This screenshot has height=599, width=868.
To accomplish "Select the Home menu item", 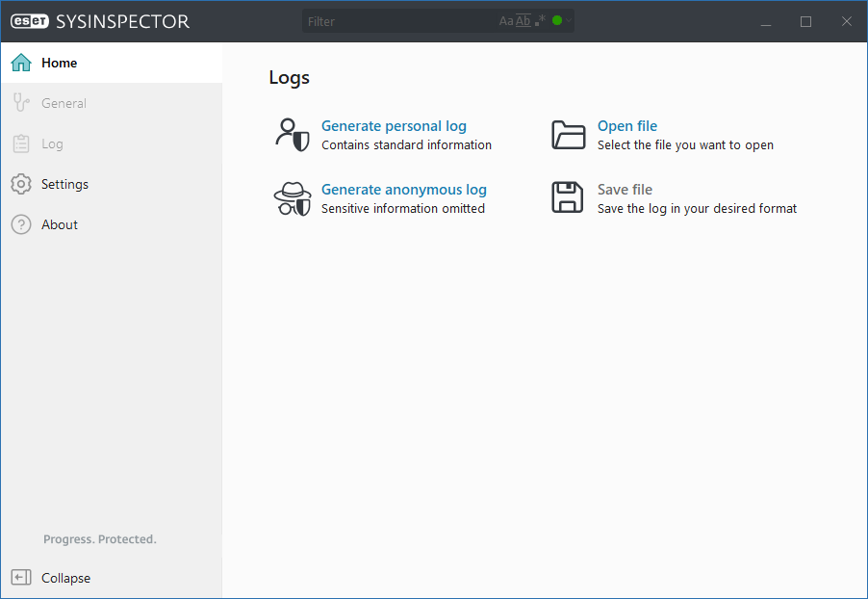I will click(x=60, y=63).
